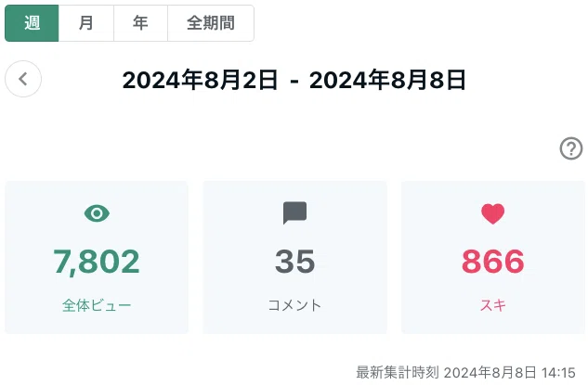This screenshot has width=588, height=385.
Task: Select the 866 likes count
Action: pos(492,262)
